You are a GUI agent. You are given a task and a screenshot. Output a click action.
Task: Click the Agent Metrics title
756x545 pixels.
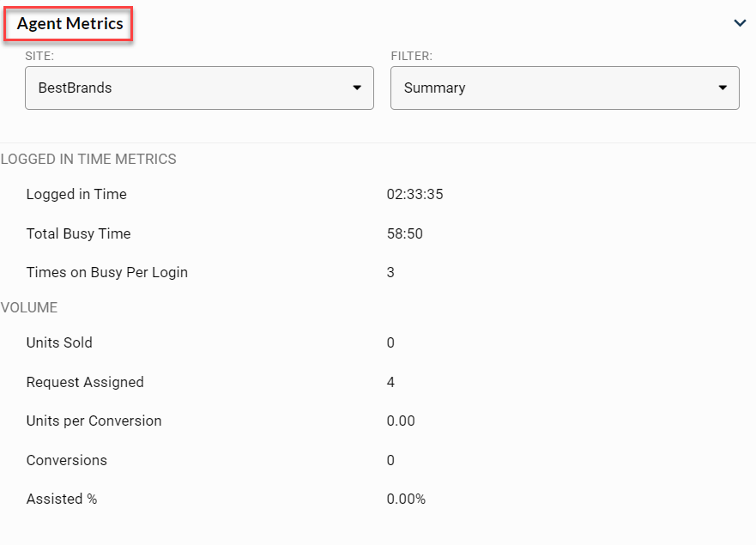click(68, 24)
